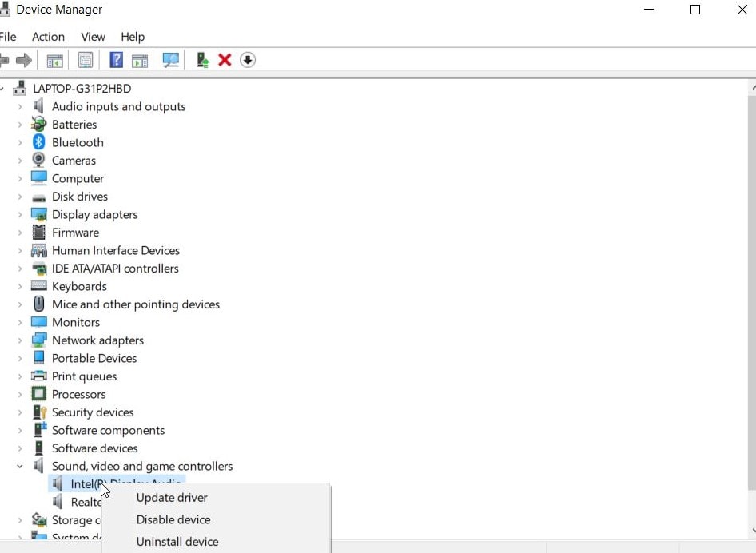Click the Disk drives icon
This screenshot has height=553, width=756.
pos(38,197)
